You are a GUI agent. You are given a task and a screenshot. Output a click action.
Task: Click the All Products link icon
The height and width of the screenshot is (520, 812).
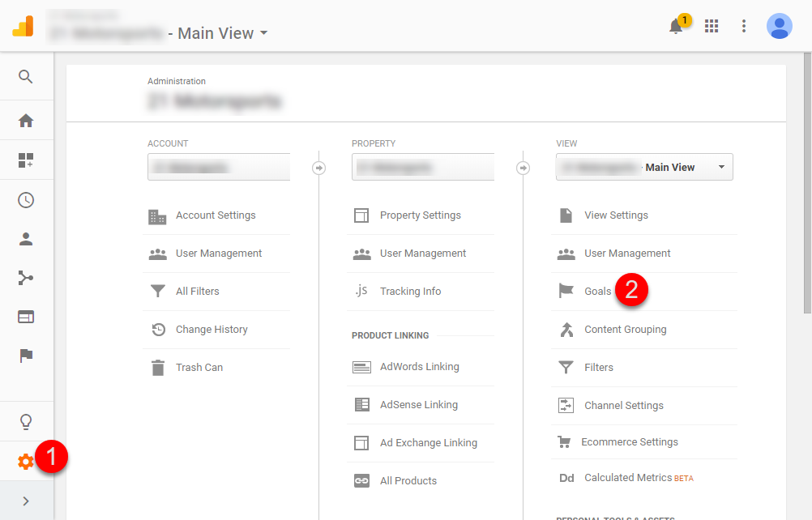click(361, 480)
